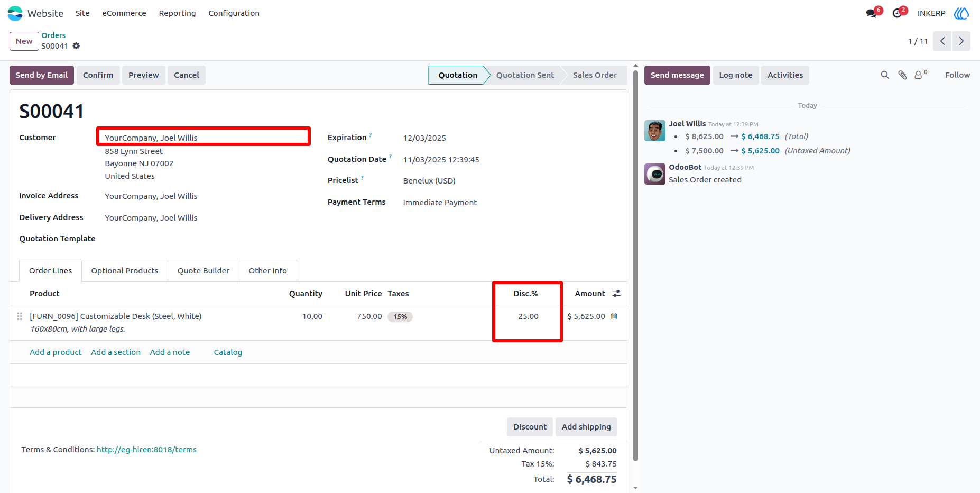980x493 pixels.
Task: Open attachments via the paperclip icon
Action: coord(902,75)
